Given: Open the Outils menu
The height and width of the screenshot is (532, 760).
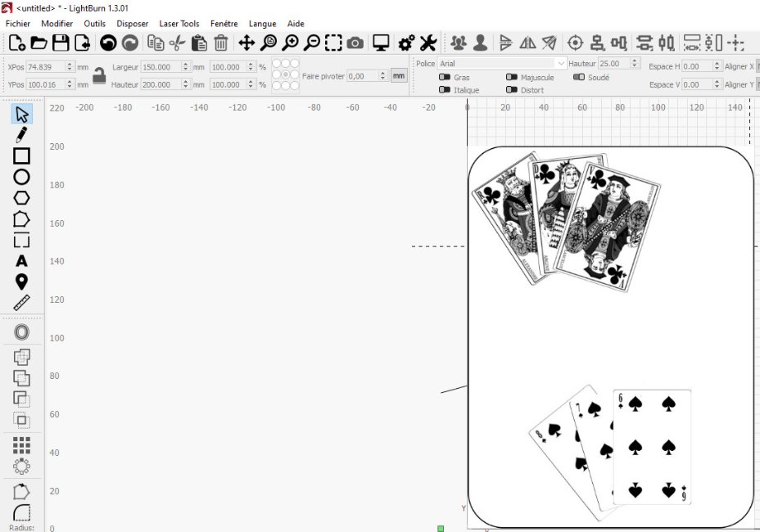Looking at the screenshot, I should [94, 24].
